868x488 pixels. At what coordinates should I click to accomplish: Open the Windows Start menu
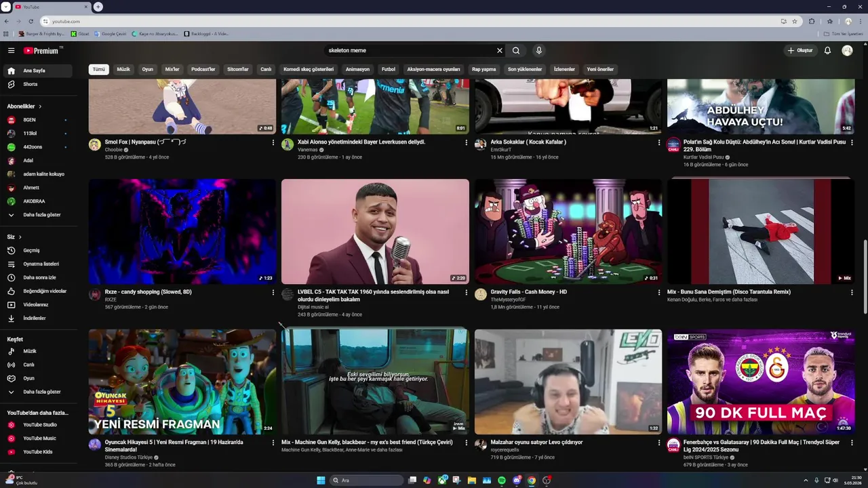click(x=321, y=481)
